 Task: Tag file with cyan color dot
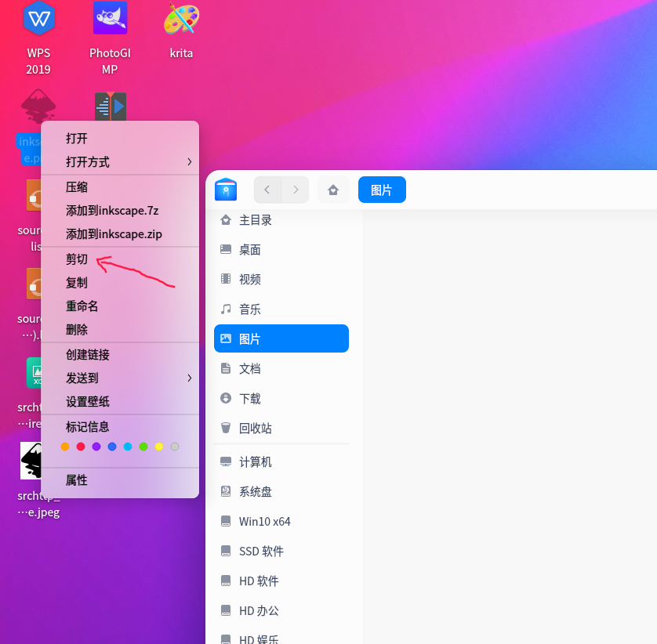coord(128,447)
